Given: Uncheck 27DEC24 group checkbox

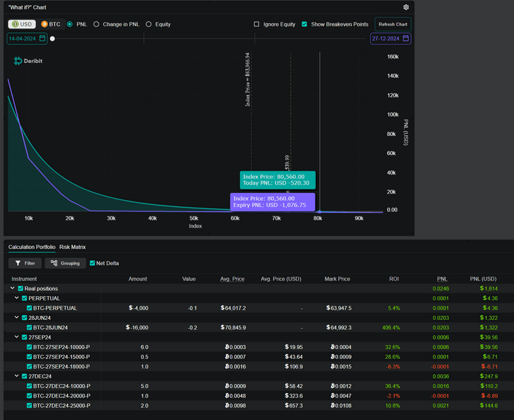Looking at the screenshot, I should 24,376.
